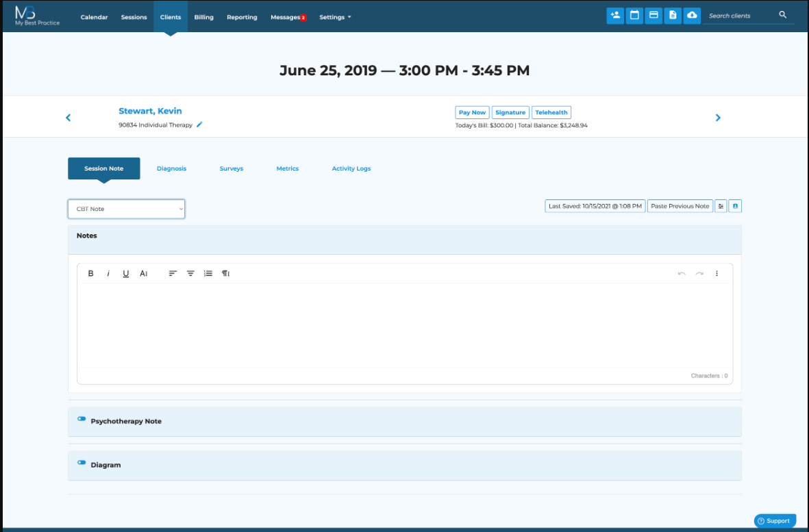Open the CBT Note template dropdown
This screenshot has width=809, height=532.
(126, 209)
